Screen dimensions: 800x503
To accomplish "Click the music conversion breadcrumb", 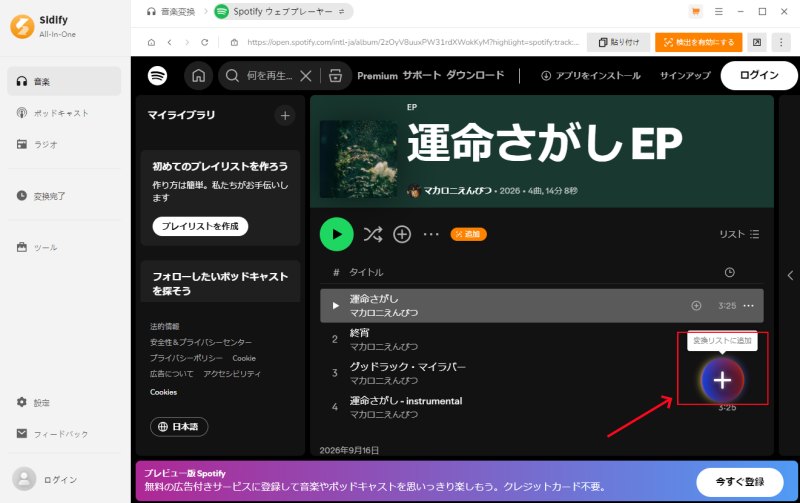I will [171, 11].
